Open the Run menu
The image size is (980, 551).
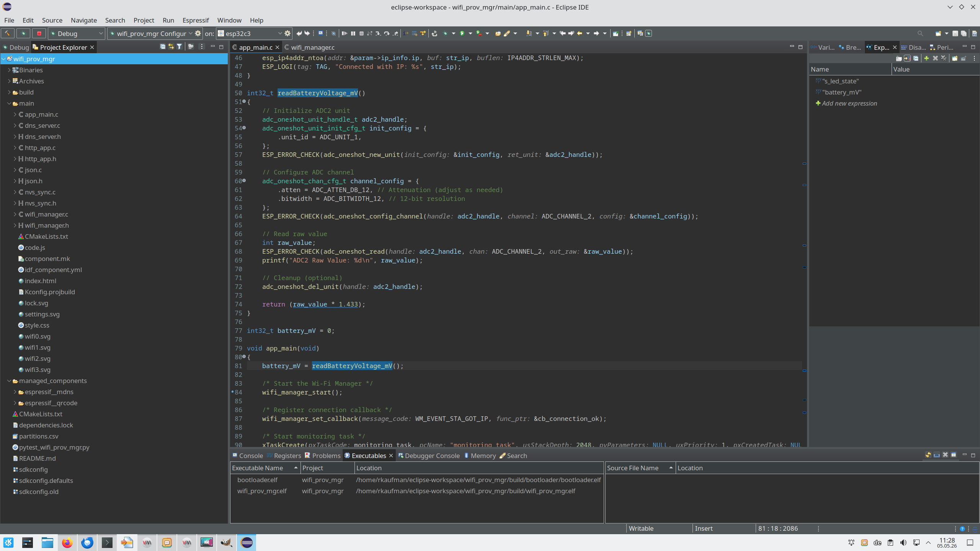(168, 20)
